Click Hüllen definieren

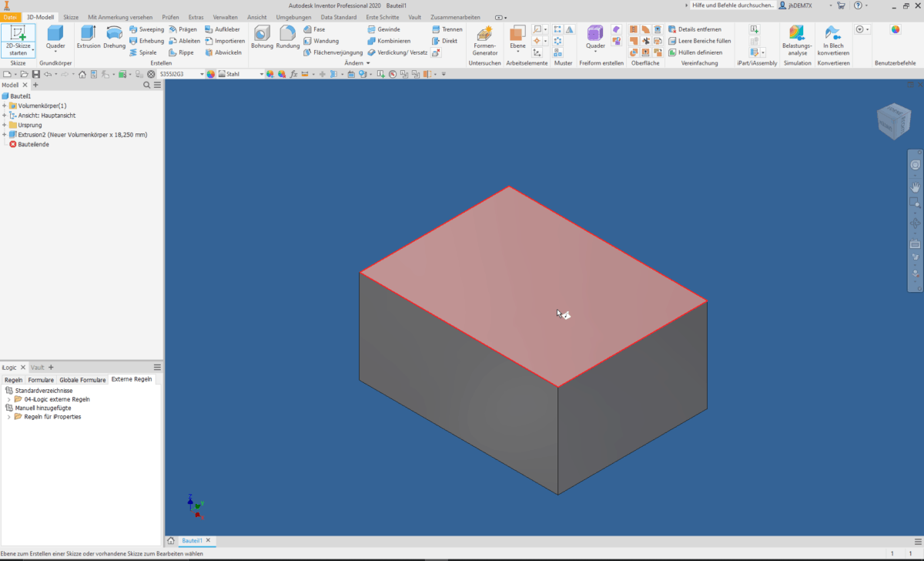pos(702,52)
